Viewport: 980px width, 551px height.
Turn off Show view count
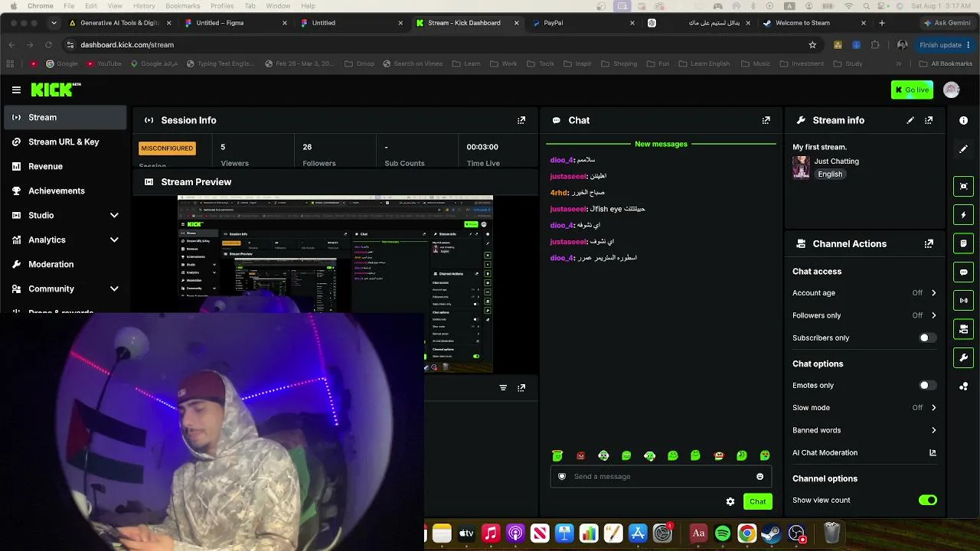(x=927, y=500)
